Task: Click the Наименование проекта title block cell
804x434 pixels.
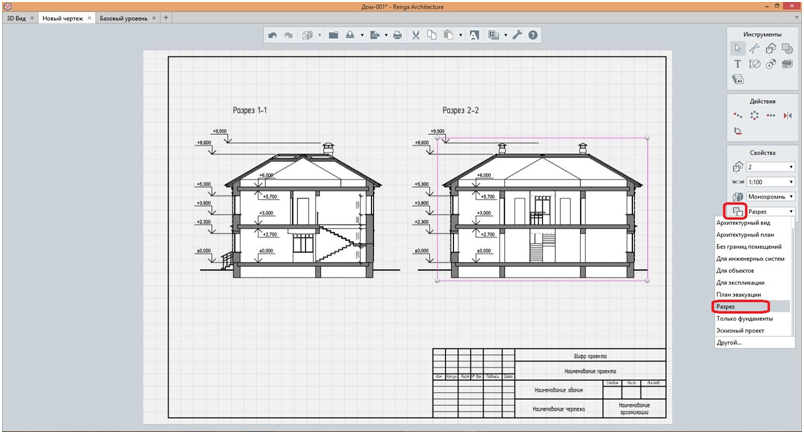Action: [590, 371]
